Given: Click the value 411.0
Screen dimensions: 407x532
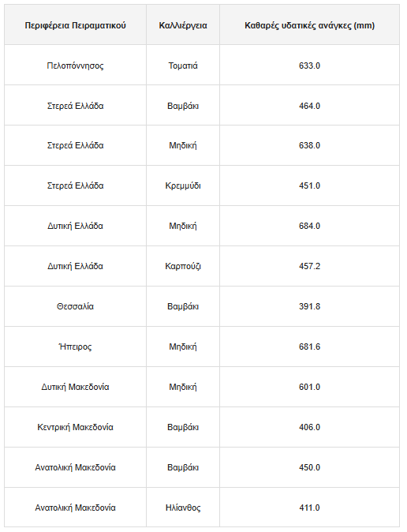Looking at the screenshot, I should point(309,508).
